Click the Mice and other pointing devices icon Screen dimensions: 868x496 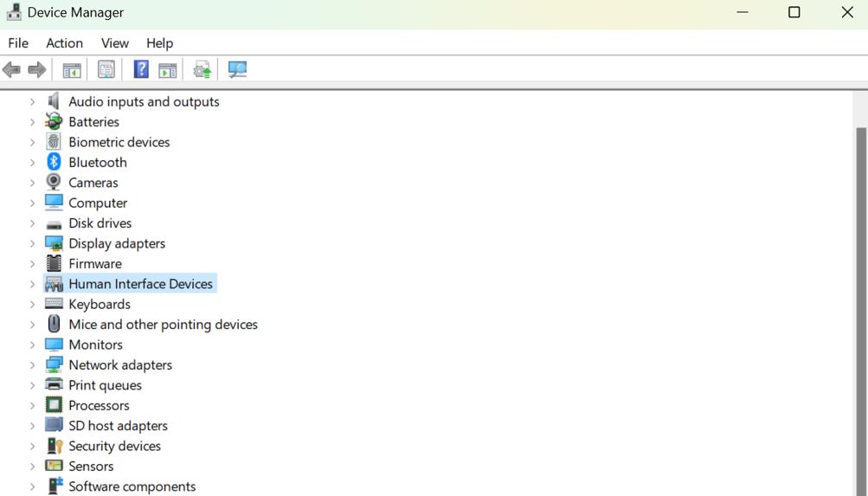[54, 324]
